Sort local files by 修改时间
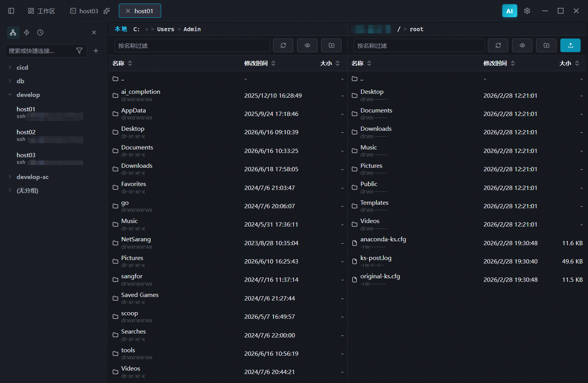The width and height of the screenshot is (588, 383). [x=260, y=63]
